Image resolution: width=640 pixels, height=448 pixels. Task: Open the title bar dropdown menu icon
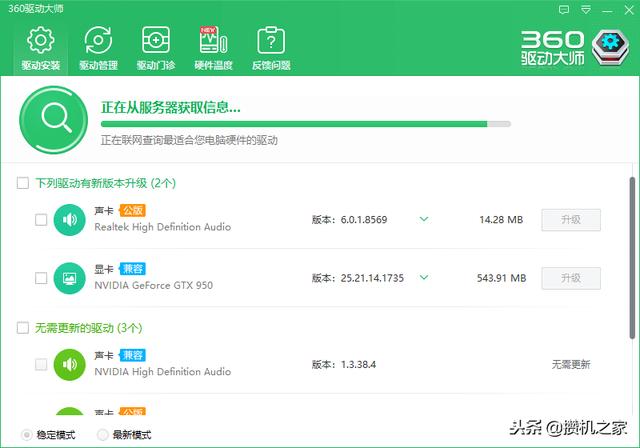pos(586,10)
